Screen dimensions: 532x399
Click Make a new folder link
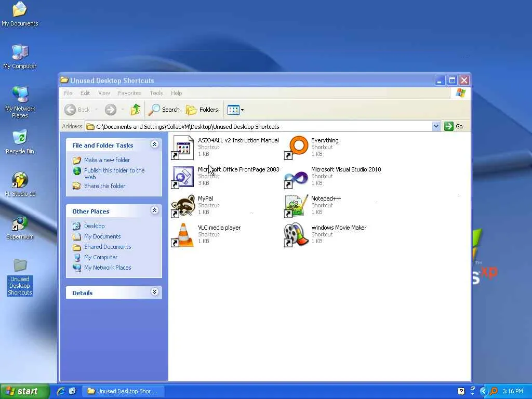click(x=107, y=160)
